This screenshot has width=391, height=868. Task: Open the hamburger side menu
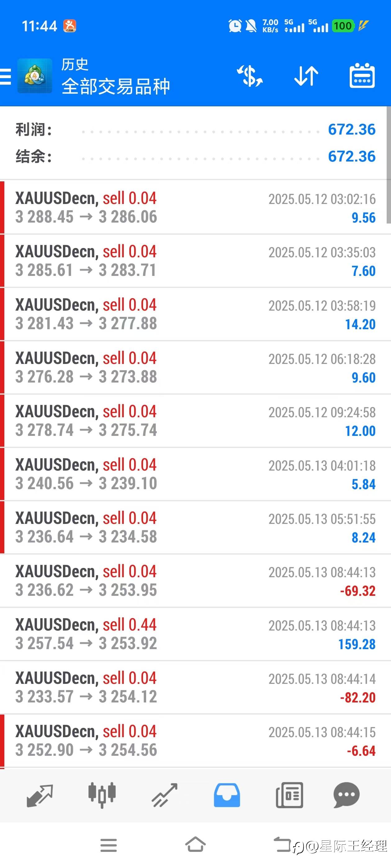coord(5,76)
